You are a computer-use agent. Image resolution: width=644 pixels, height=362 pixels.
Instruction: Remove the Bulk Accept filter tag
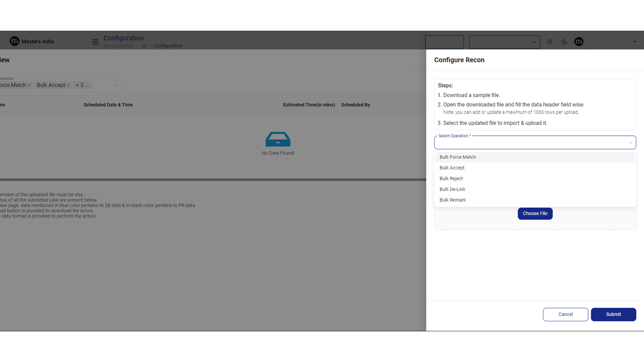pos(68,85)
